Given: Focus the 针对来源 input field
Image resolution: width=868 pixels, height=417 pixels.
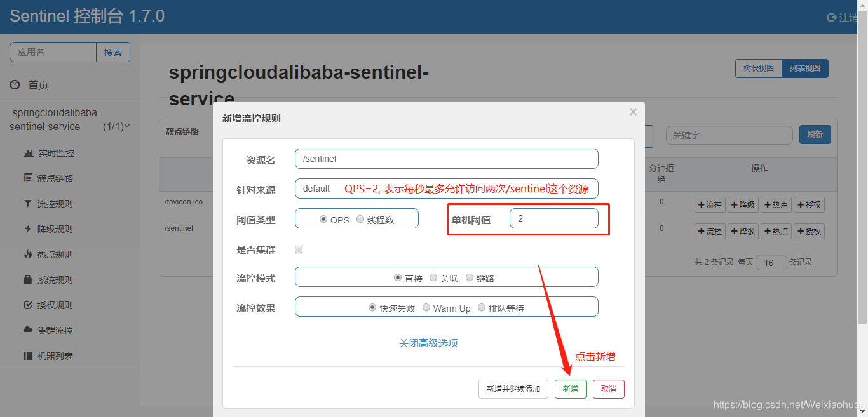Looking at the screenshot, I should pos(447,189).
